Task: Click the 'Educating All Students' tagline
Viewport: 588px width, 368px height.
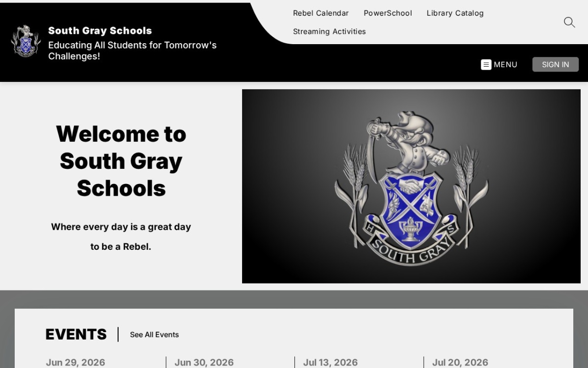Action: [132, 51]
